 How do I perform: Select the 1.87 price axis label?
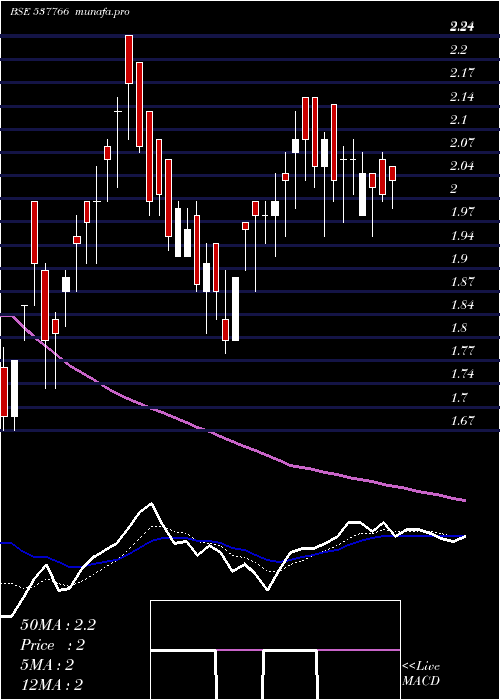pos(462,282)
